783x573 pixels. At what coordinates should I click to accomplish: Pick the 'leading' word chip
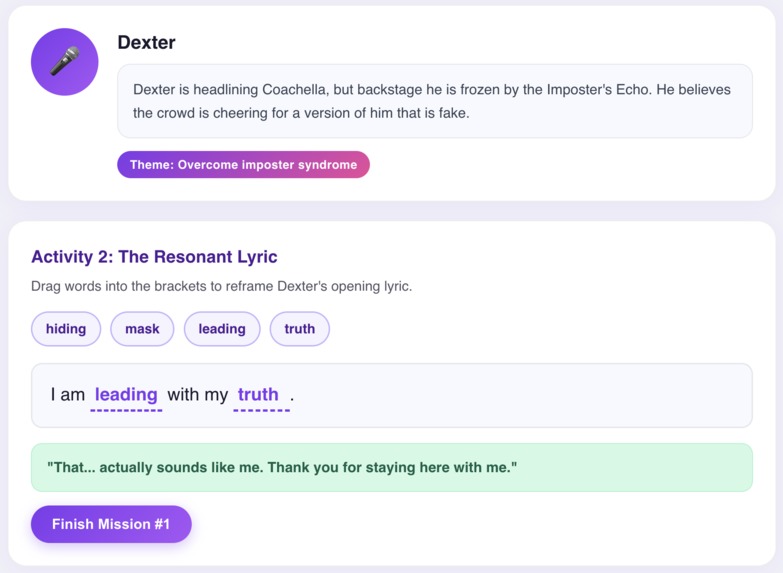pos(222,329)
